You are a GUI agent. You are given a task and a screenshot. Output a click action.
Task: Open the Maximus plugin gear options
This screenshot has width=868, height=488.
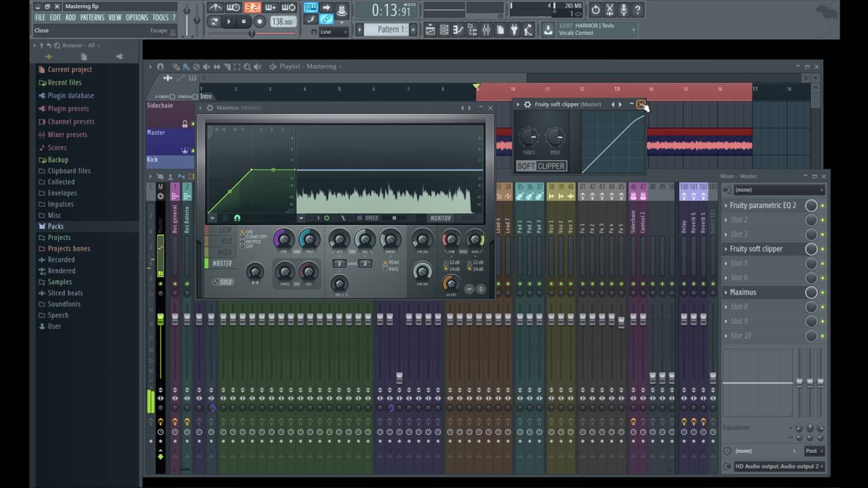click(210, 108)
